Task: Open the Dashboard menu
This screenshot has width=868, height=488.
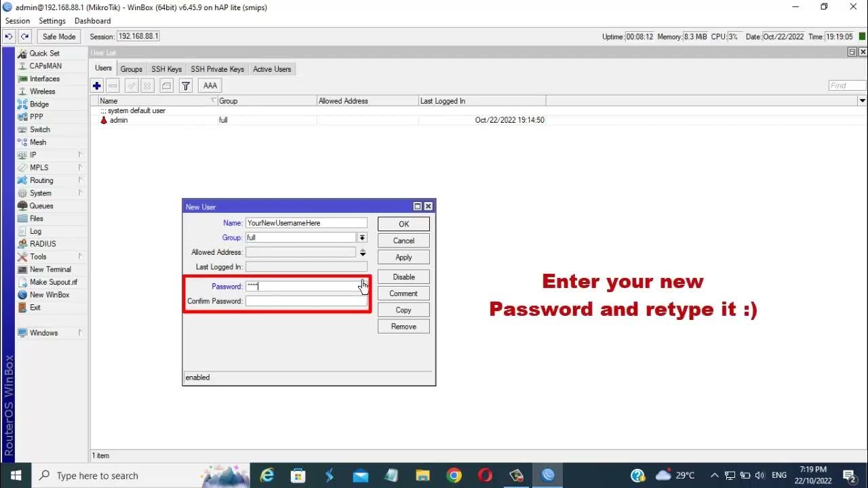Action: [x=92, y=21]
